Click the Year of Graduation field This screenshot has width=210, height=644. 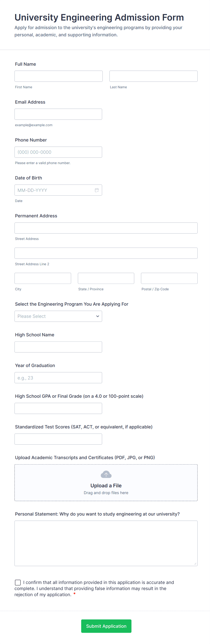click(x=58, y=377)
